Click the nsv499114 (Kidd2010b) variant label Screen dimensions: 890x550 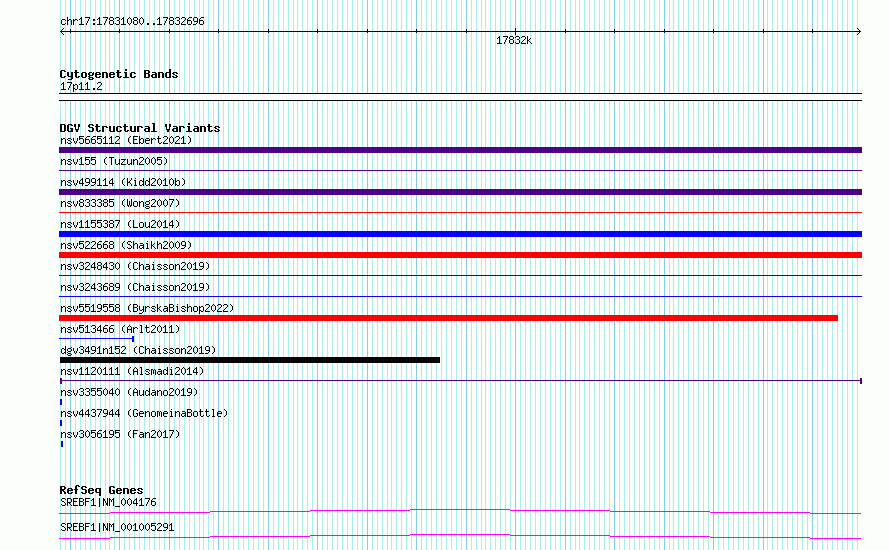[x=123, y=182]
